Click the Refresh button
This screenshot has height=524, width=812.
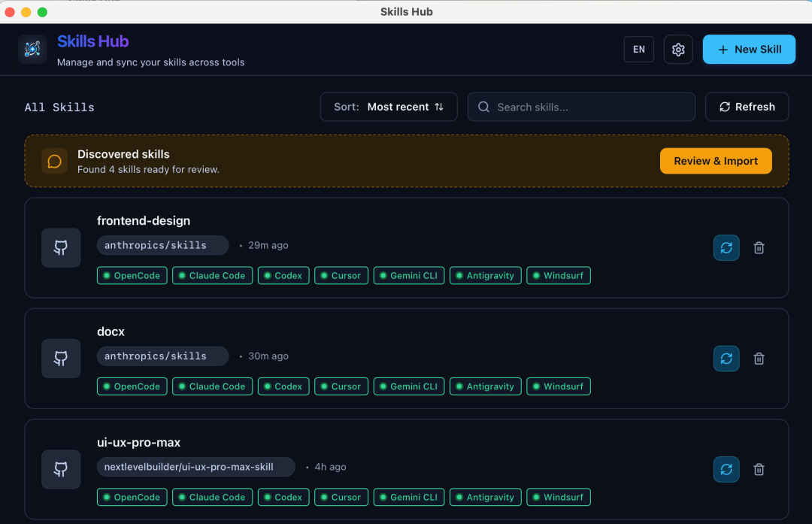747,107
